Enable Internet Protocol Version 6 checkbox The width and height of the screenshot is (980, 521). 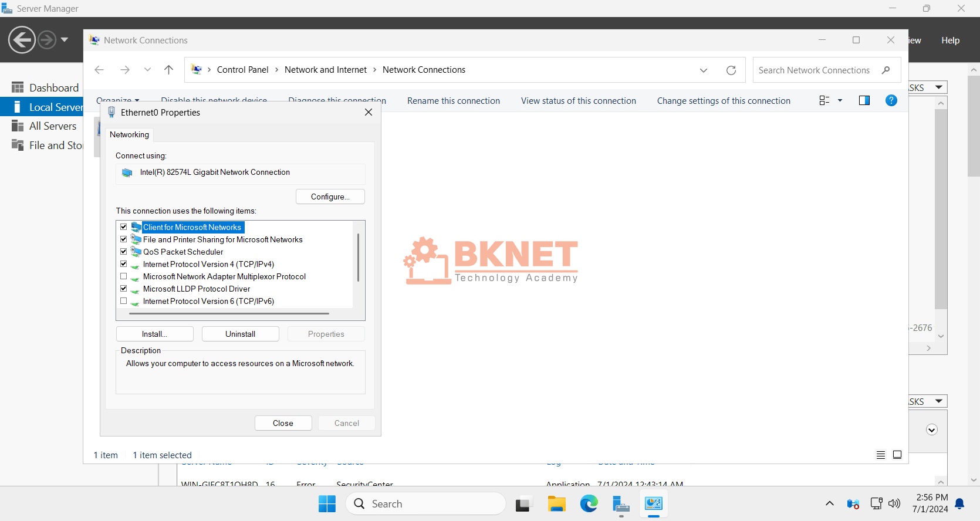tap(123, 301)
